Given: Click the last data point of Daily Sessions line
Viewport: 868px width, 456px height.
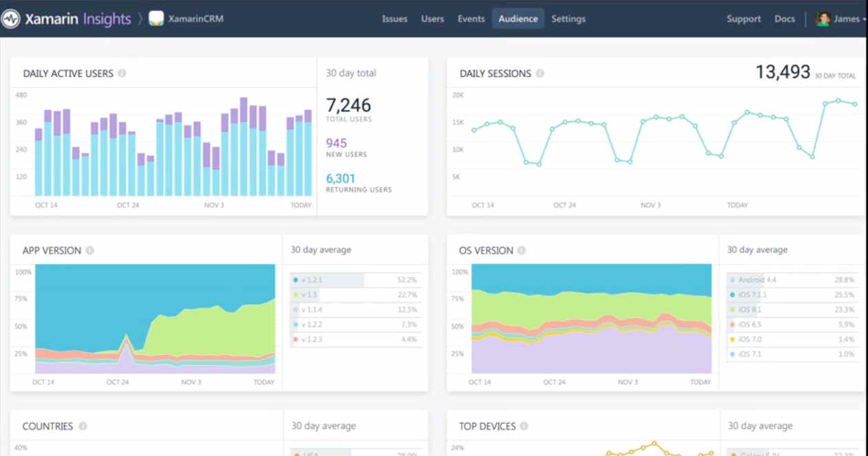Looking at the screenshot, I should click(855, 104).
